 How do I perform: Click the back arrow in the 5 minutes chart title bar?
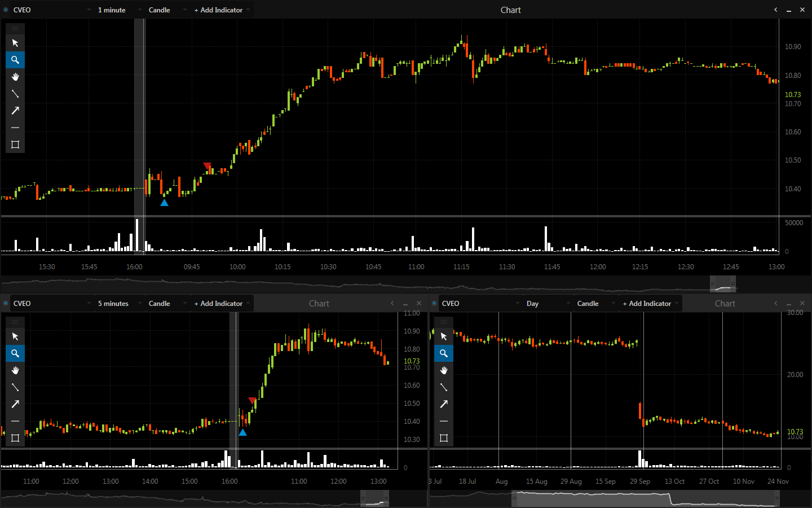pyautogui.click(x=392, y=304)
